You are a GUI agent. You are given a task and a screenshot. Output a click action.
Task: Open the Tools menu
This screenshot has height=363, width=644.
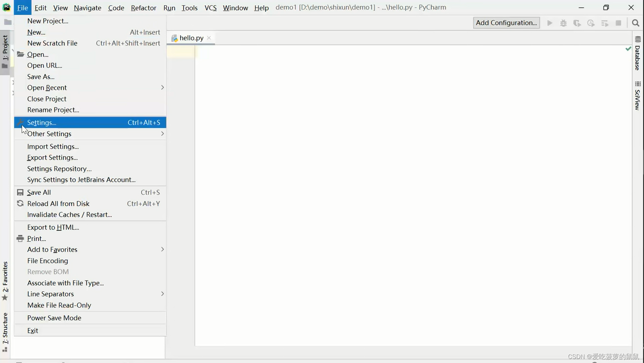(x=190, y=7)
